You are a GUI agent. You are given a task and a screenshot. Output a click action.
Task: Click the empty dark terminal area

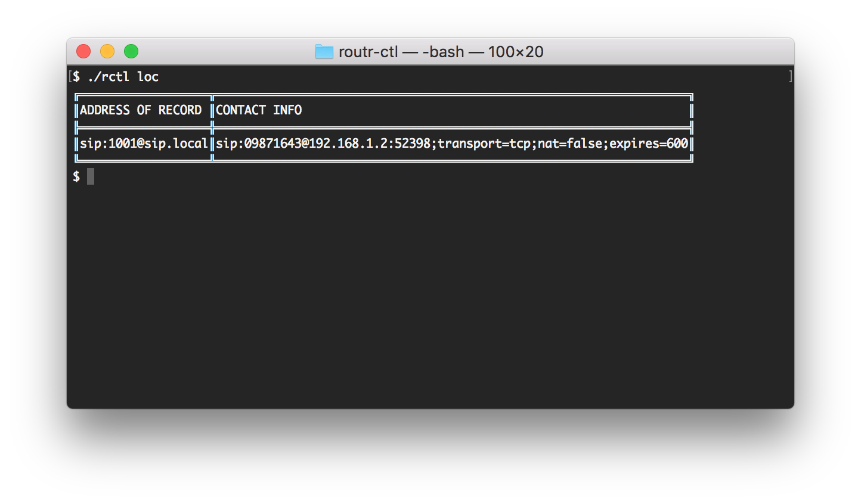(430, 292)
